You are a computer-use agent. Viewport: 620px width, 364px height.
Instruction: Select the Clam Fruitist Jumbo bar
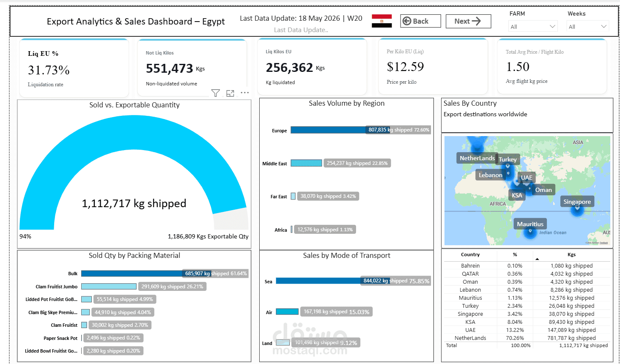(x=109, y=287)
